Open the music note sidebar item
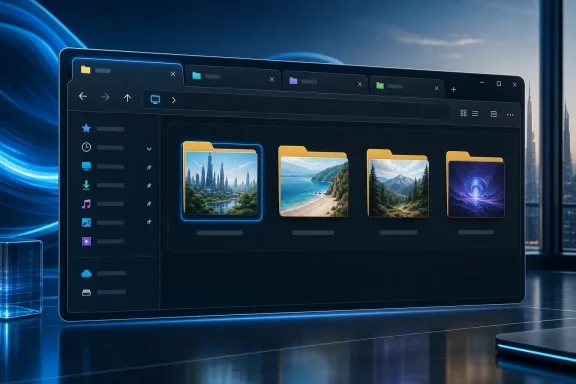This screenshot has height=384, width=576. click(104, 204)
